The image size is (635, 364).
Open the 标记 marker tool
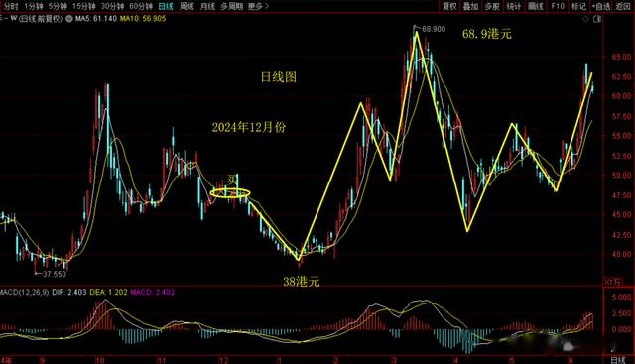click(x=578, y=6)
